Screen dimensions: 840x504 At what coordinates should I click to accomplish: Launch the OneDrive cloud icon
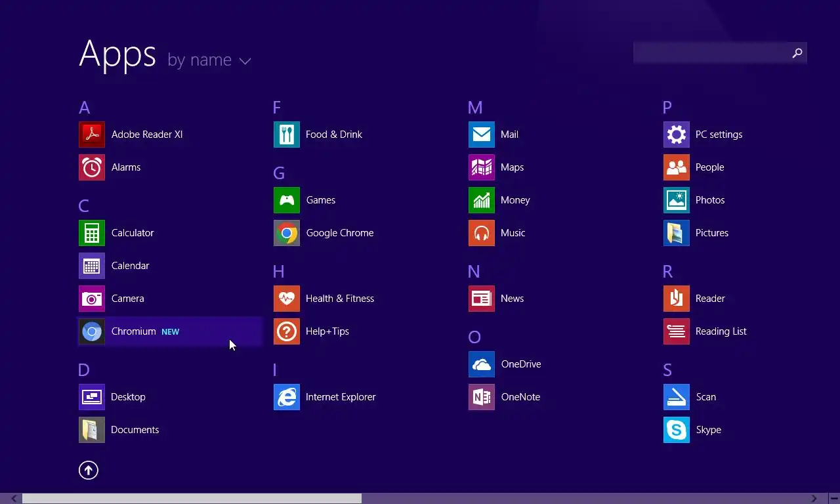tap(482, 364)
